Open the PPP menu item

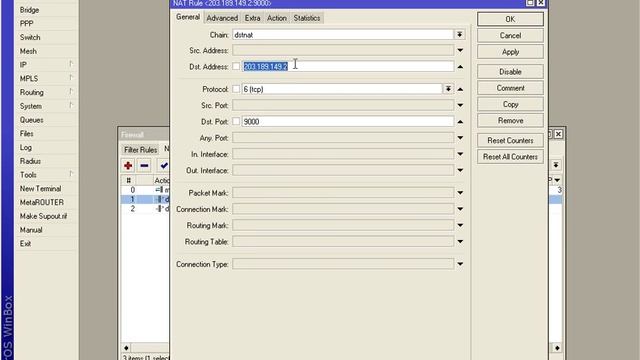(x=27, y=24)
